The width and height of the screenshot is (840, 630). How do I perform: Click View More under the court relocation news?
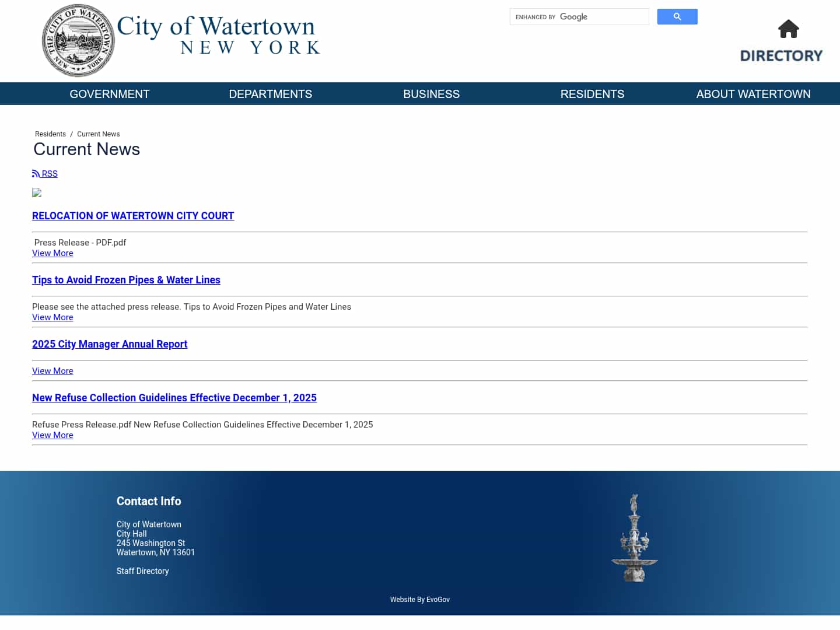pyautogui.click(x=52, y=253)
